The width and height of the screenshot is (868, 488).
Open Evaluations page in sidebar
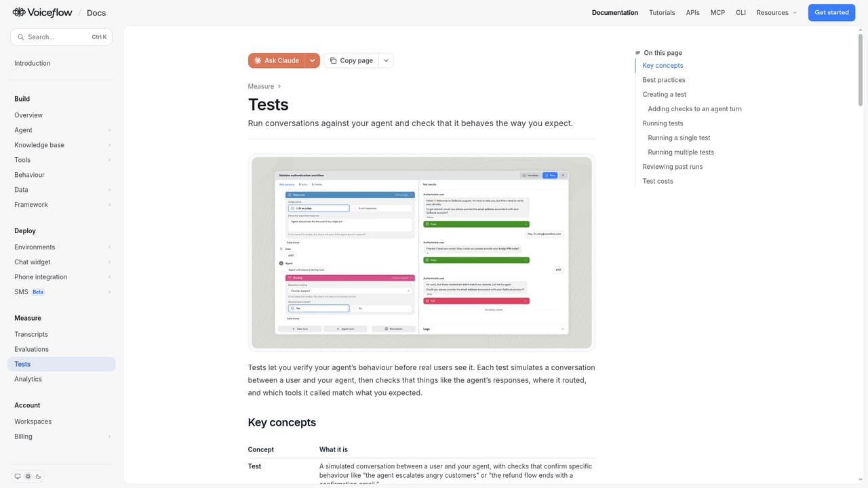(x=62, y=349)
